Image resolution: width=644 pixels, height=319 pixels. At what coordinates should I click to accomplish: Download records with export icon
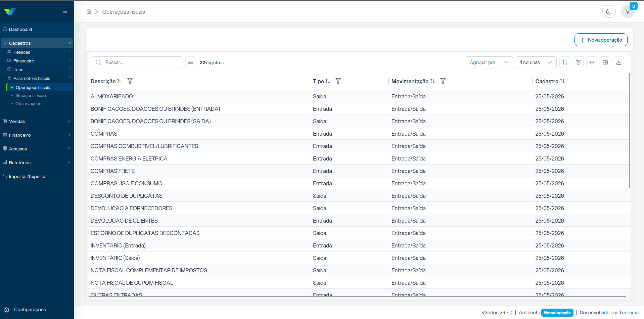click(x=618, y=62)
